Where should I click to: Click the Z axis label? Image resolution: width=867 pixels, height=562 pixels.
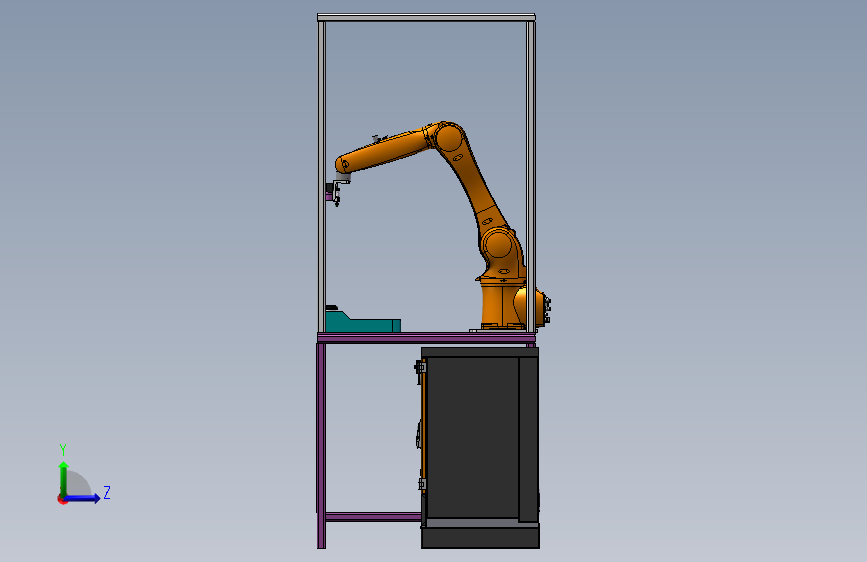tap(107, 492)
